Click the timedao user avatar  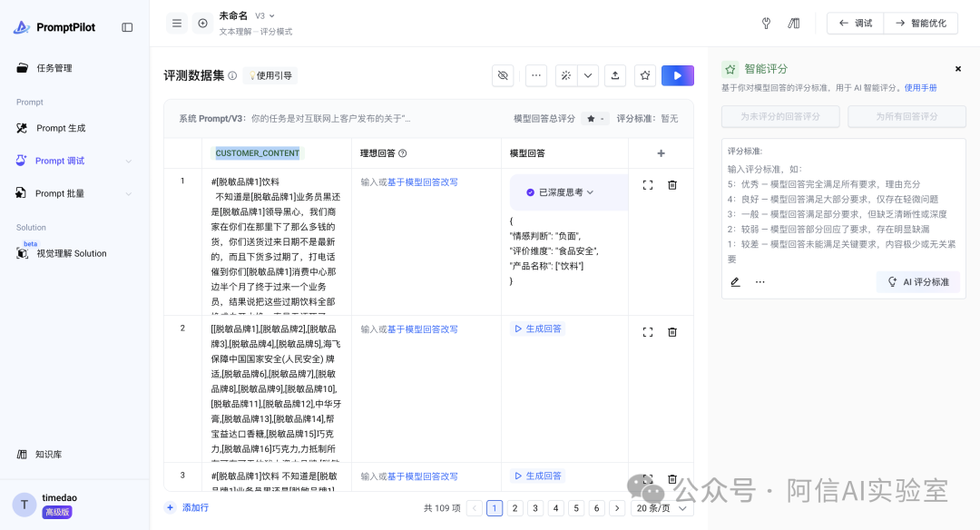(24, 505)
